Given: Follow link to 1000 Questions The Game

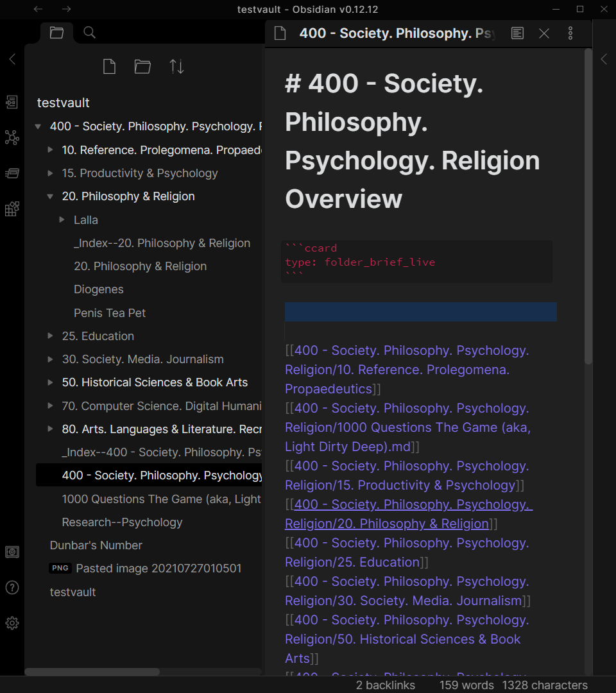Looking at the screenshot, I should [407, 427].
